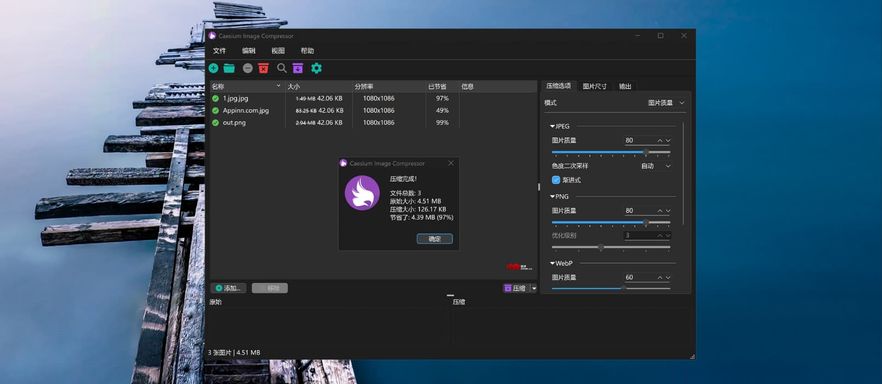Image resolution: width=882 pixels, height=384 pixels.
Task: Collapse the PNG section
Action: 559,196
